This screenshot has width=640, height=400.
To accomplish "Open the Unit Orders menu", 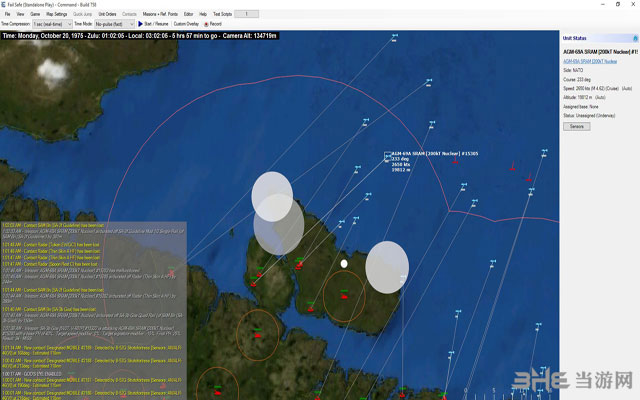I will point(107,14).
